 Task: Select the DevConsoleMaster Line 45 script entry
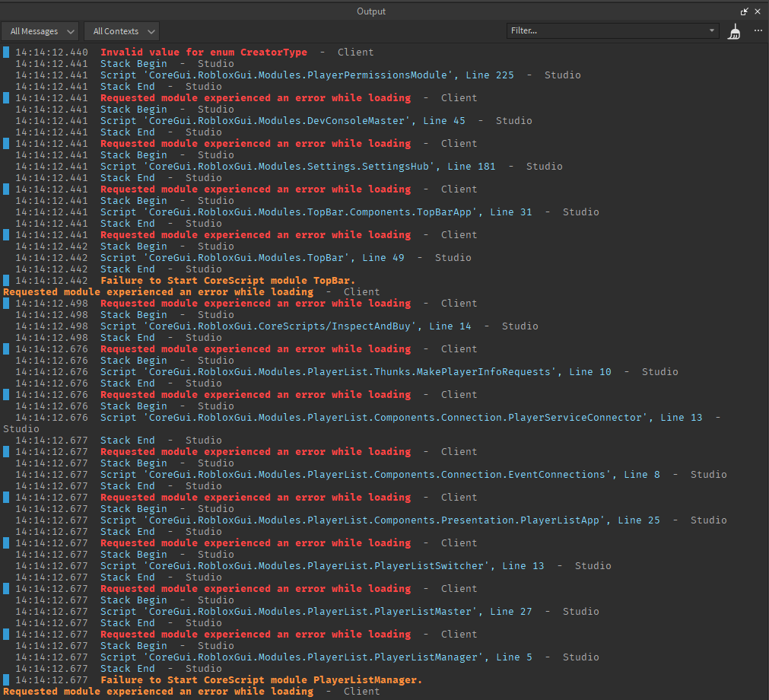(283, 121)
